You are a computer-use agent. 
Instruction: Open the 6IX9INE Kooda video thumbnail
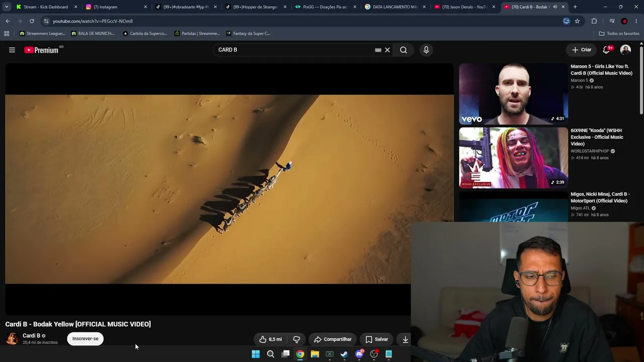click(513, 158)
